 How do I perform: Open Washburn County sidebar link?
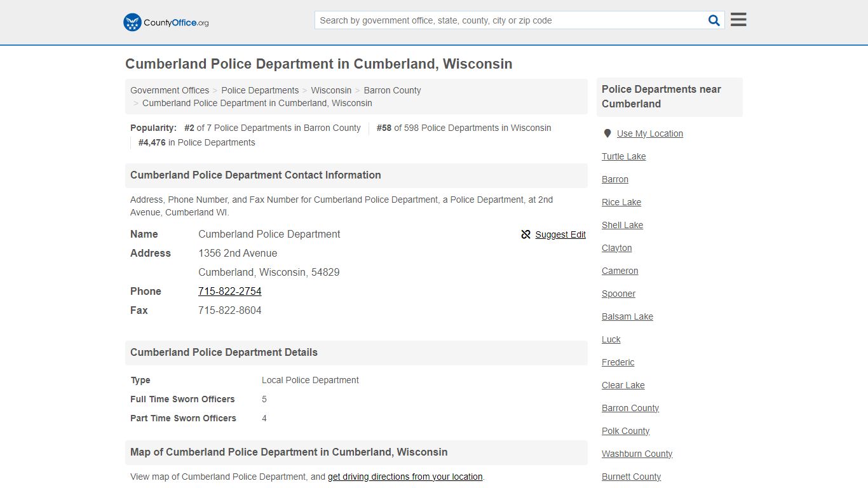click(x=637, y=454)
